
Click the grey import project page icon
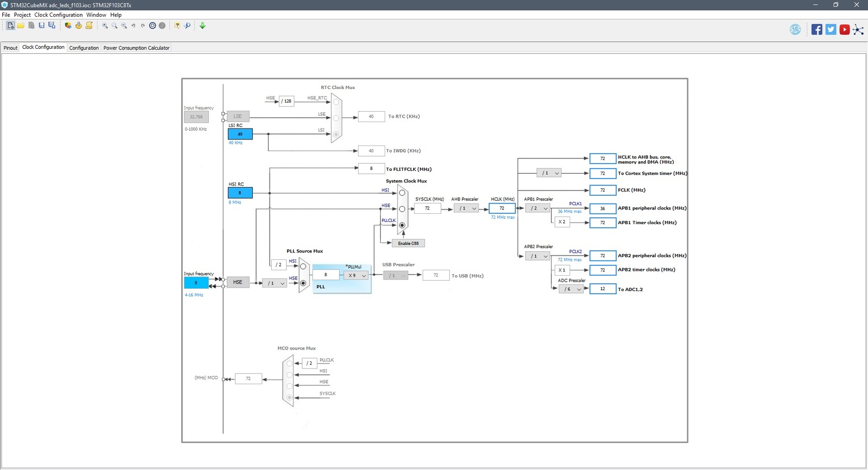(x=31, y=26)
